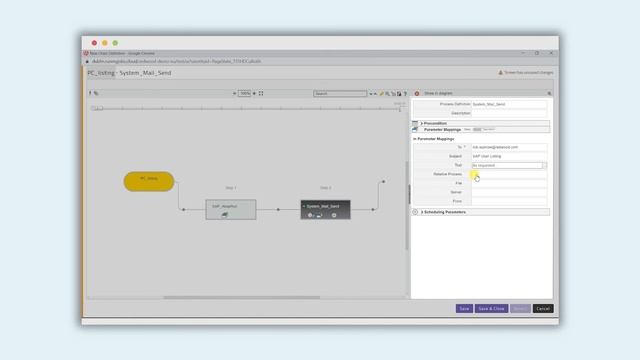Click the gear icon on System_Mail_Send box

(310, 215)
